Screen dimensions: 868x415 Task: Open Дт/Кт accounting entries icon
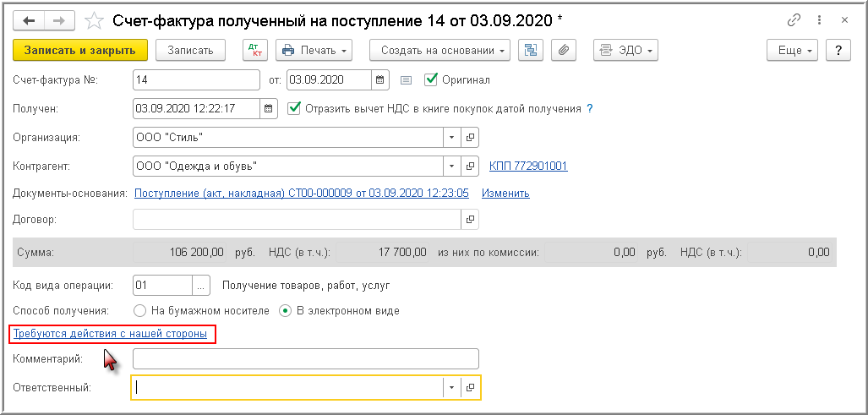[254, 51]
